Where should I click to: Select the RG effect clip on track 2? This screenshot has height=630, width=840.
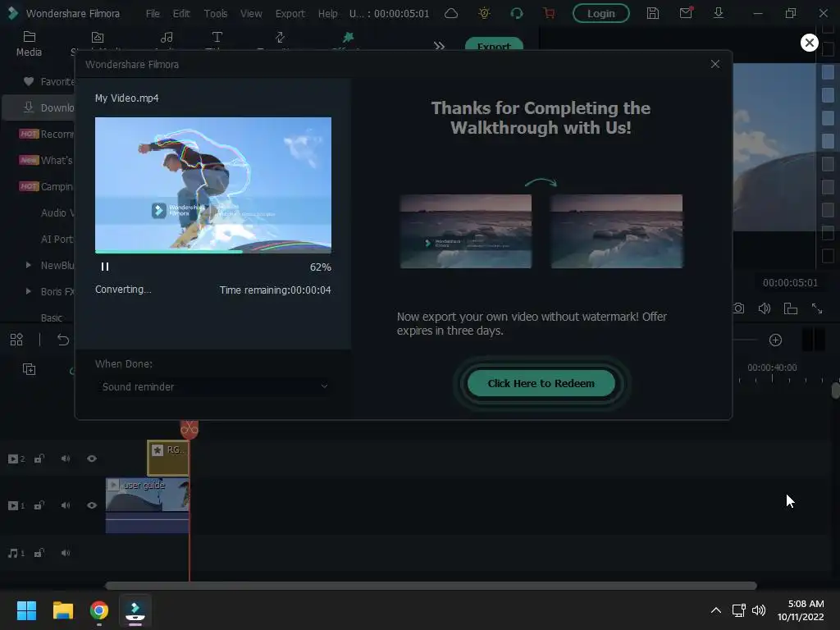point(167,458)
